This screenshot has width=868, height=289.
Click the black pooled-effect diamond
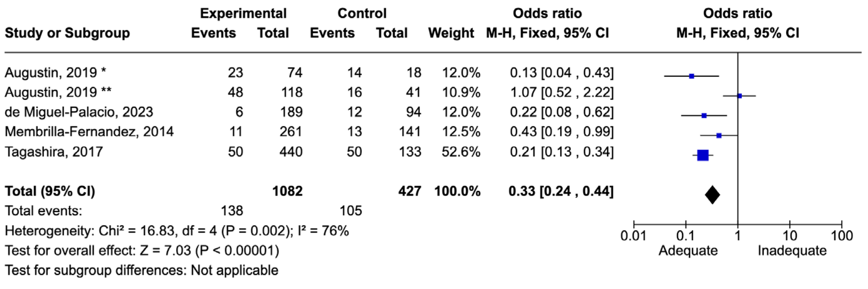712,195
